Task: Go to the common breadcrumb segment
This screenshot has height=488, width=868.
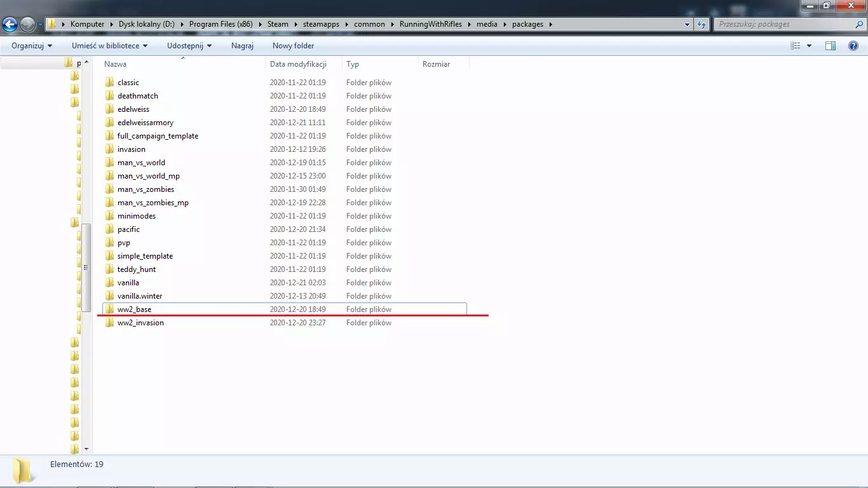Action: click(x=370, y=24)
